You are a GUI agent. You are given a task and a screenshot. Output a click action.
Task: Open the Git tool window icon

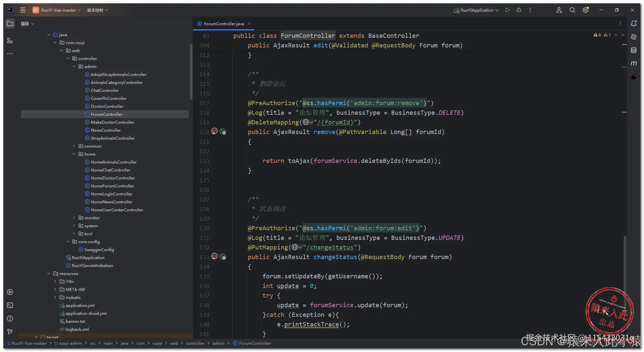pyautogui.click(x=10, y=332)
